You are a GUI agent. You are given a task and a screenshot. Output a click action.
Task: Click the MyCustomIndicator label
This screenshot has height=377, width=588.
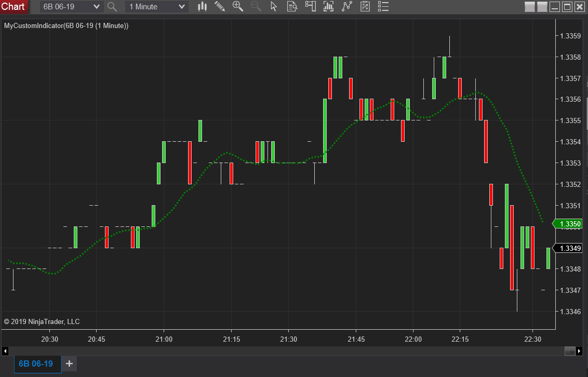tap(66, 25)
